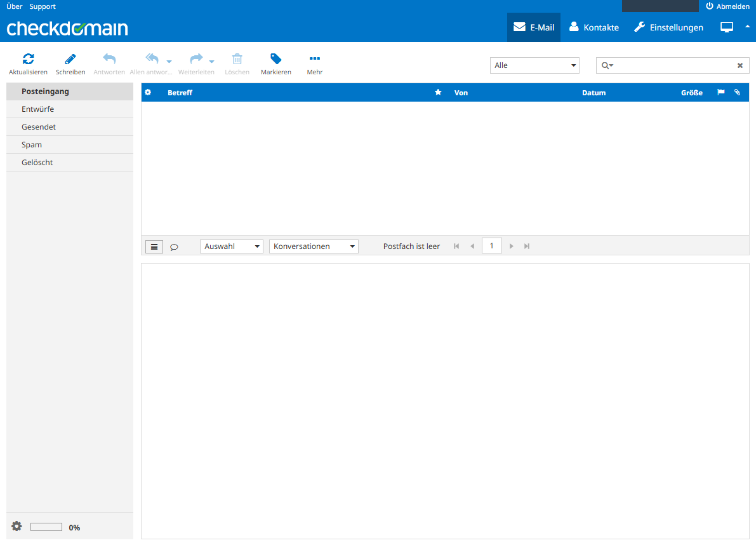Screen dimensions: 756x552
Task: Click the Aktualisieren refresh icon
Action: [28, 60]
